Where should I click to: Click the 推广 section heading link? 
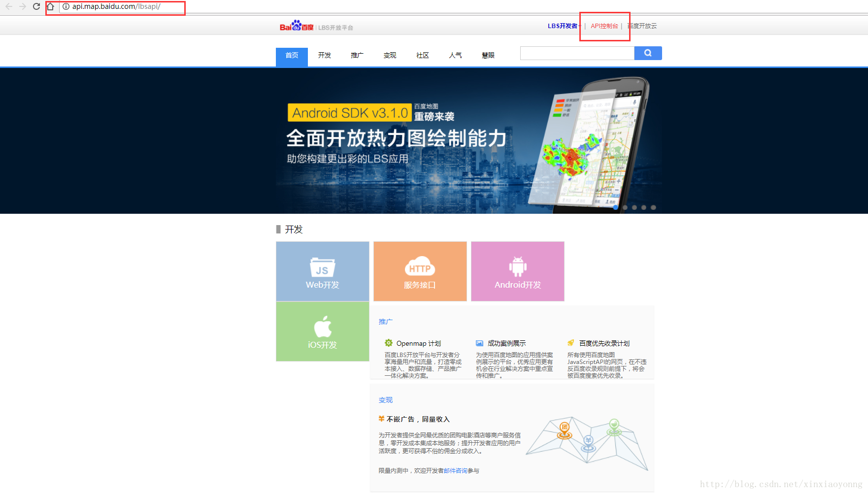[386, 322]
